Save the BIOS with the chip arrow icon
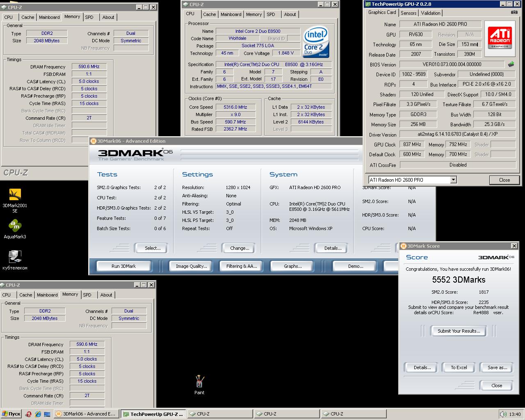Image resolution: width=525 pixels, height=420 pixels. click(511, 64)
